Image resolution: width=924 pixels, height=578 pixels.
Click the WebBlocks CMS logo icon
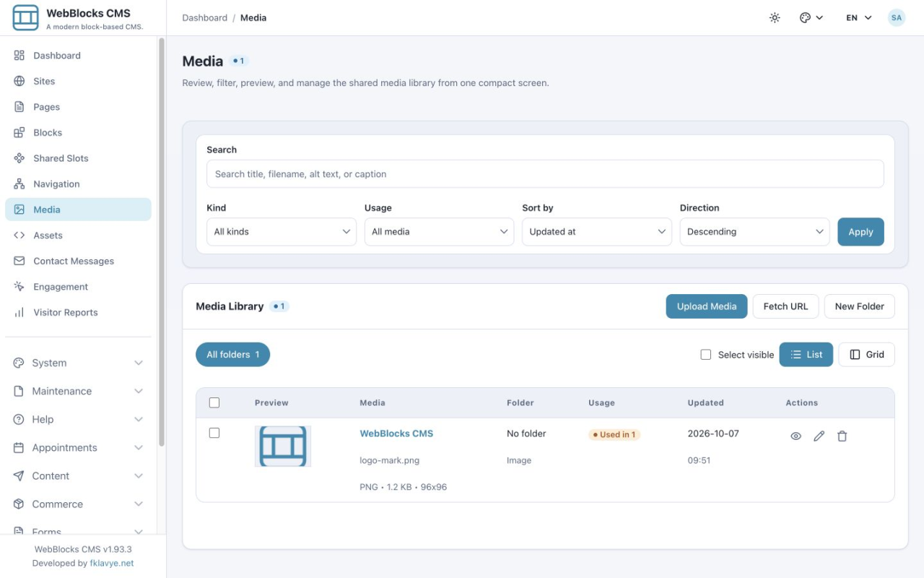tap(26, 17)
